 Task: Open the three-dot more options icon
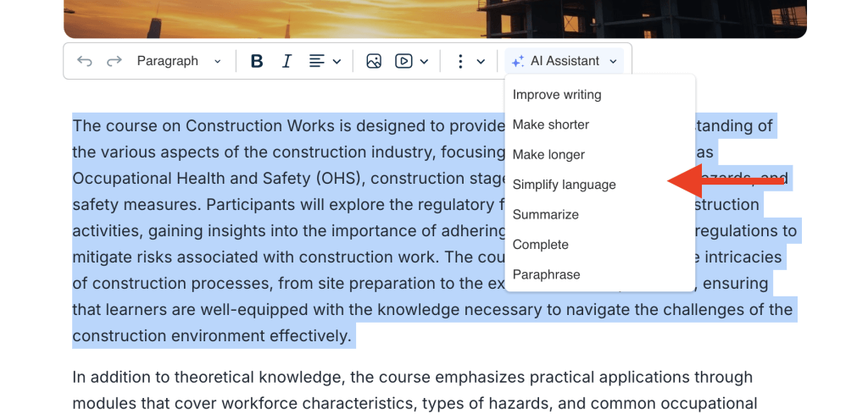(460, 61)
